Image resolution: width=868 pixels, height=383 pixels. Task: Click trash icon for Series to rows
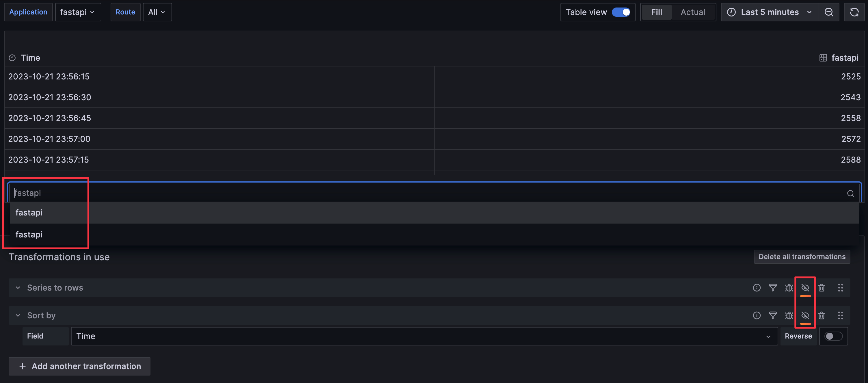coord(822,288)
